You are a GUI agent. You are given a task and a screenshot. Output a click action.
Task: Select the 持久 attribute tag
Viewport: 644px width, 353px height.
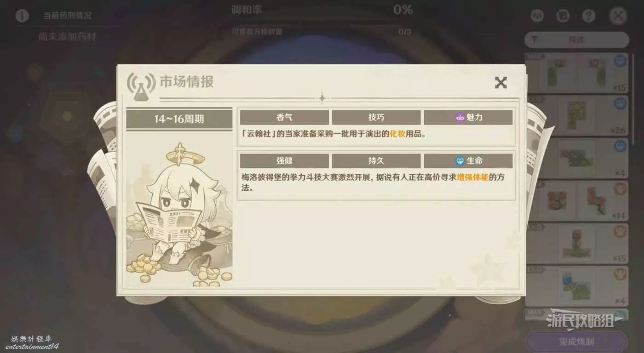tap(376, 161)
